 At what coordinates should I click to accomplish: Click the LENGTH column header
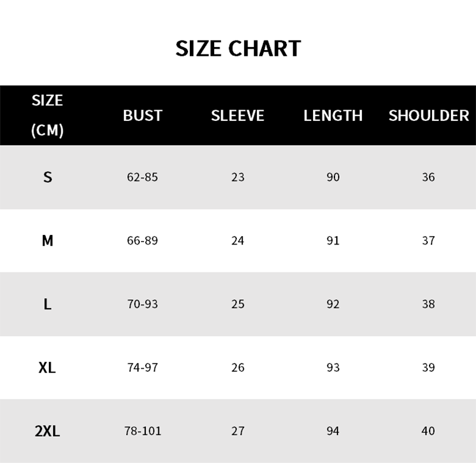click(x=333, y=115)
